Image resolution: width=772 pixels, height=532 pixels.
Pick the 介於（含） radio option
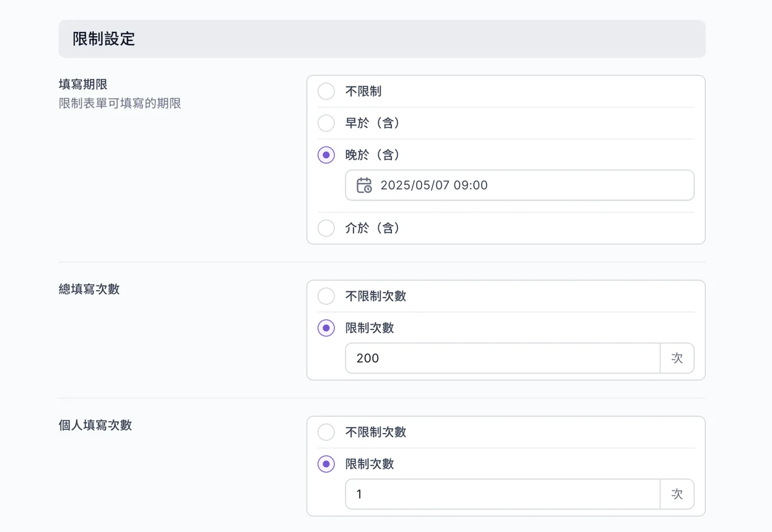coord(326,228)
